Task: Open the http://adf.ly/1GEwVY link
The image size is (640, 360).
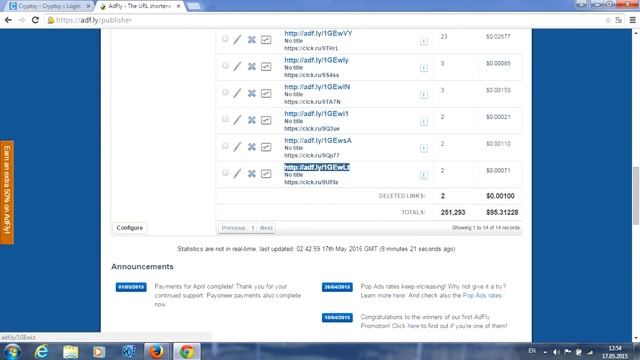Action: pos(318,33)
